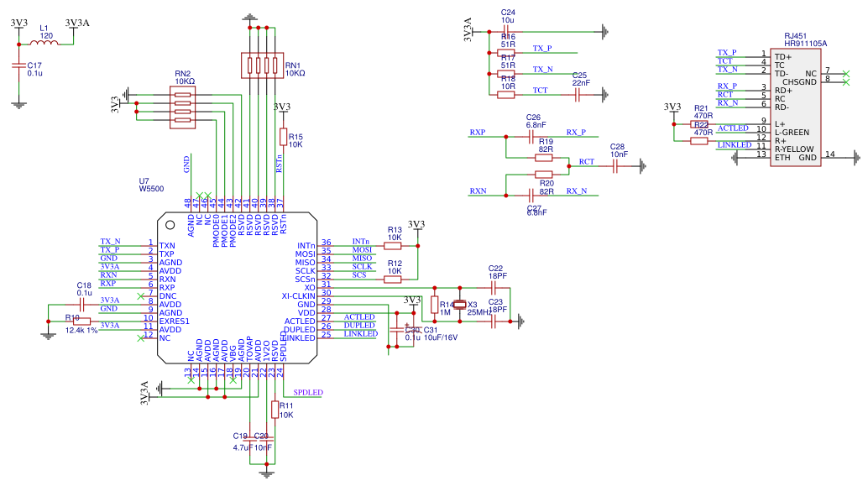
Task: Click the L1 value 120
Action: coord(46,36)
